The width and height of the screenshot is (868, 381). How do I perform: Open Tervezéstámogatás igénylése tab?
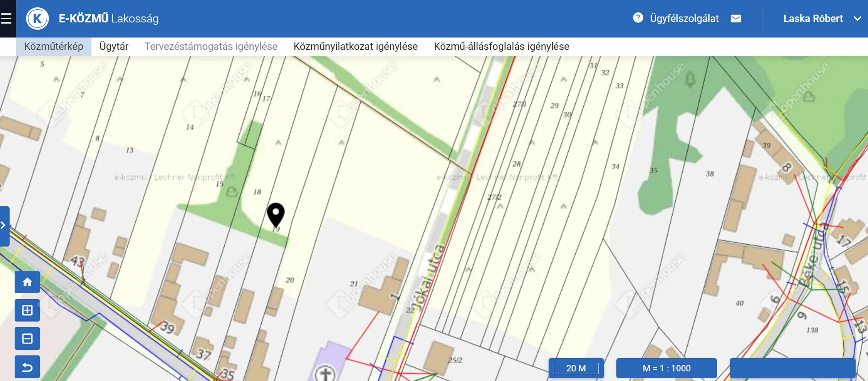click(x=211, y=47)
